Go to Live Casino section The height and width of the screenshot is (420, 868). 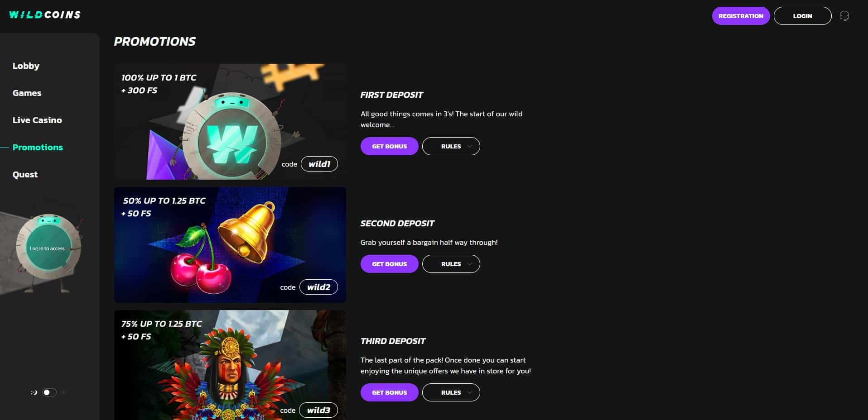click(x=37, y=120)
